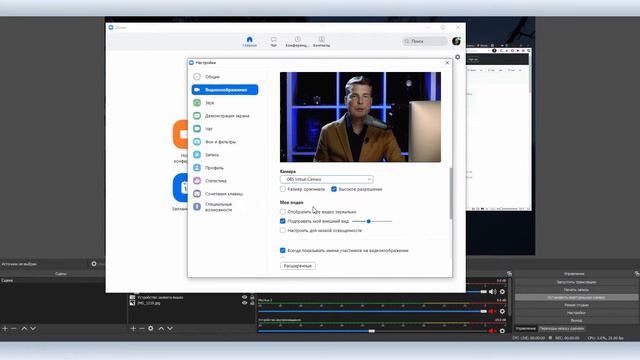Switch to Переходы между сценами tab
This screenshot has width=640, height=360.
562,329
